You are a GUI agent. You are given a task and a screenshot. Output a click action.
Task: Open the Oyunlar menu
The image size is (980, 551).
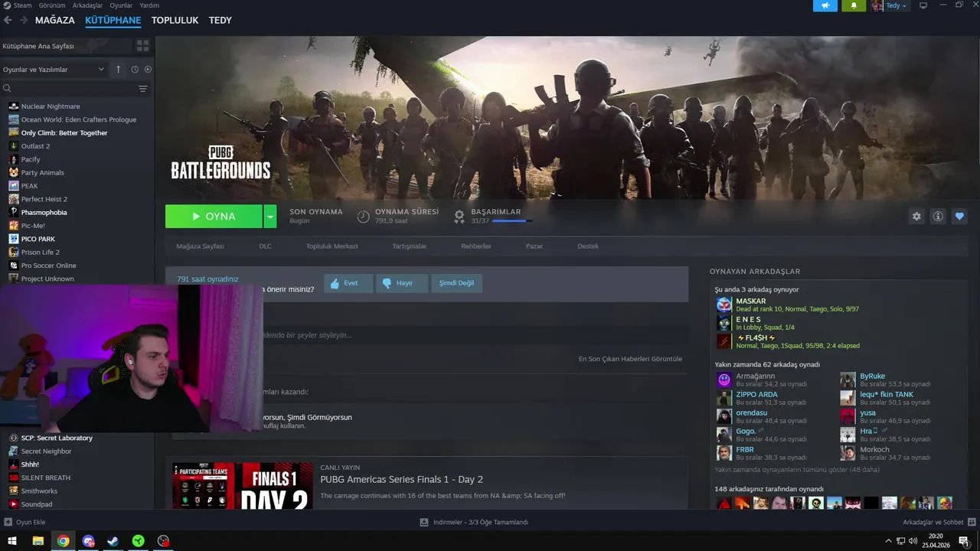click(x=121, y=5)
